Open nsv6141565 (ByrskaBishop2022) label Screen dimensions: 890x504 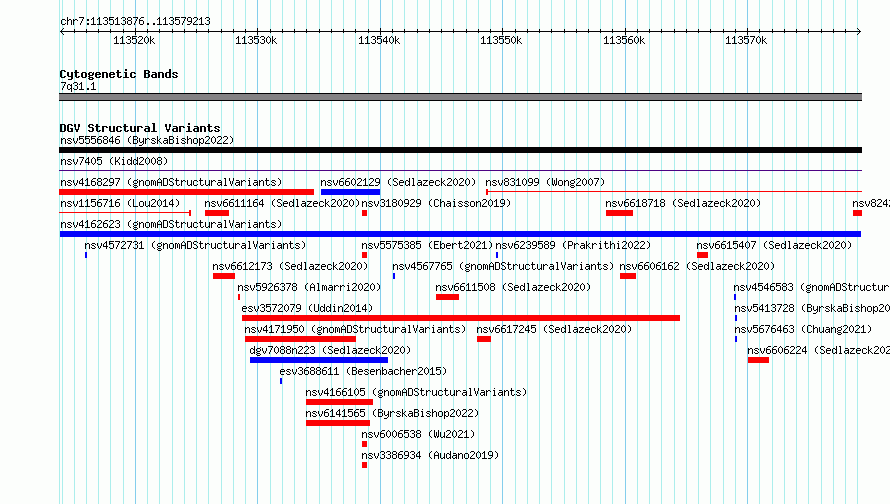pos(392,413)
